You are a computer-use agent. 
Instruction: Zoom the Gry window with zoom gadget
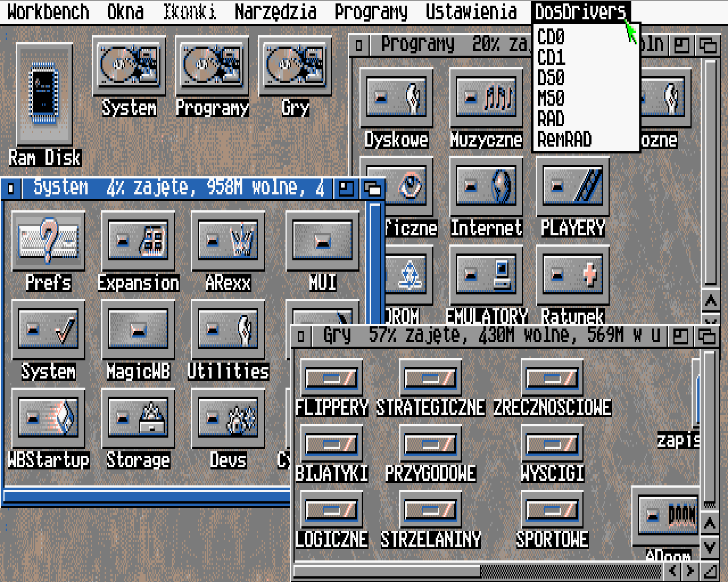tap(681, 336)
